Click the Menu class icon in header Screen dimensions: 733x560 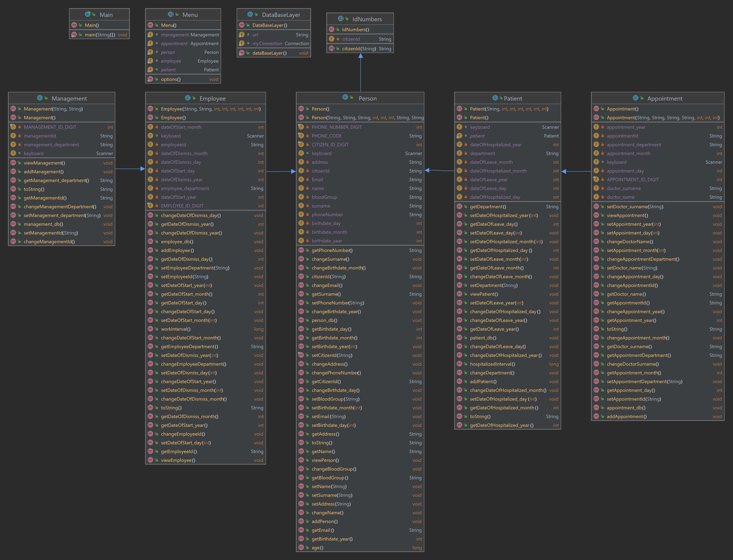coord(170,14)
